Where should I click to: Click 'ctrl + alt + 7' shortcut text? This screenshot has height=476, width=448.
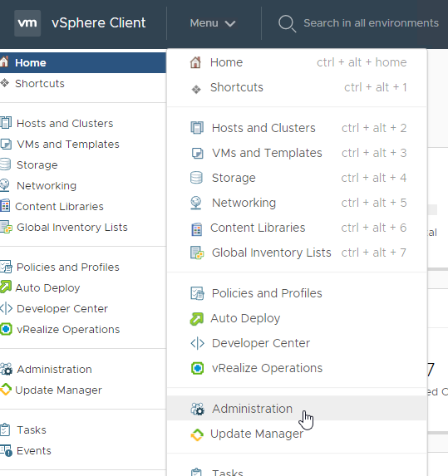374,253
